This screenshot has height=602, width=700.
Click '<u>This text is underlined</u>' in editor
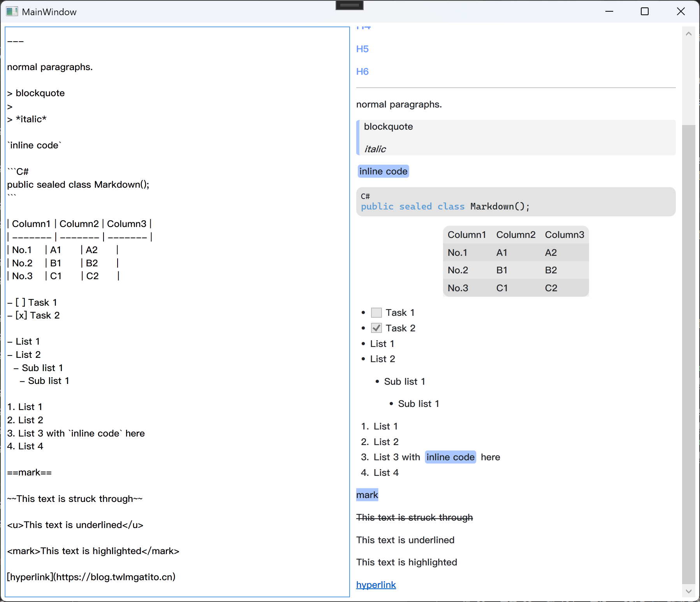[x=75, y=525]
